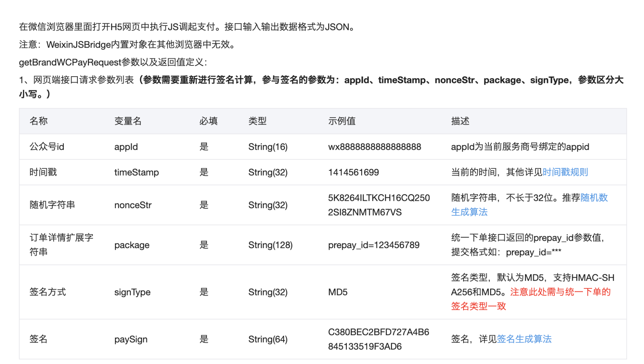Click the 示例值 column header
This screenshot has width=644, height=364.
[342, 121]
